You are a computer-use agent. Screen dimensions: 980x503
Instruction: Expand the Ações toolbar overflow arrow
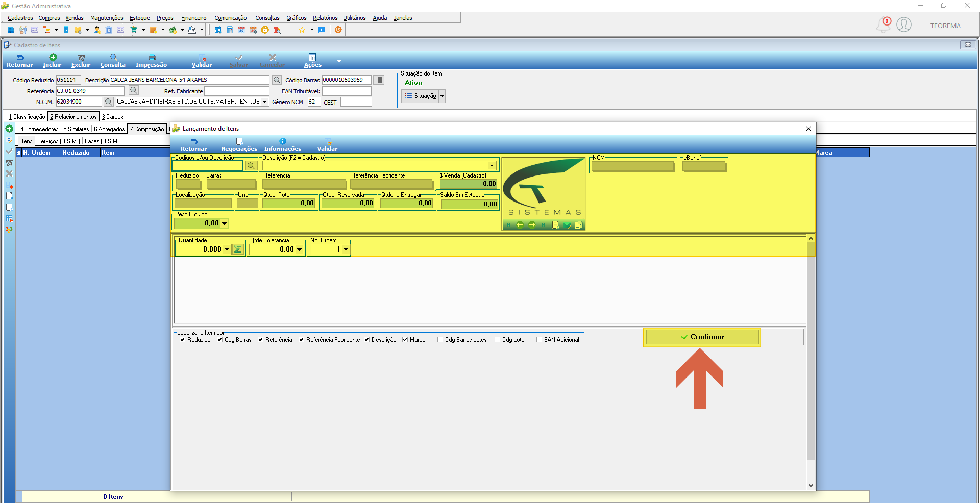[x=339, y=61]
